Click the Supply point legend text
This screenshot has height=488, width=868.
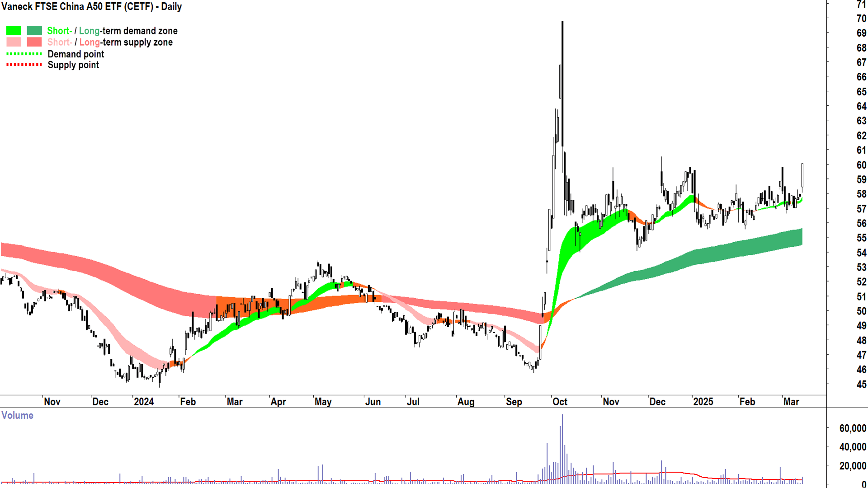click(73, 65)
